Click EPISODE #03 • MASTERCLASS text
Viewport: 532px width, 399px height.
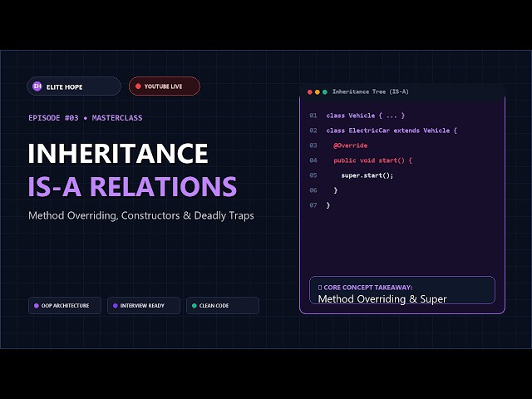86,118
